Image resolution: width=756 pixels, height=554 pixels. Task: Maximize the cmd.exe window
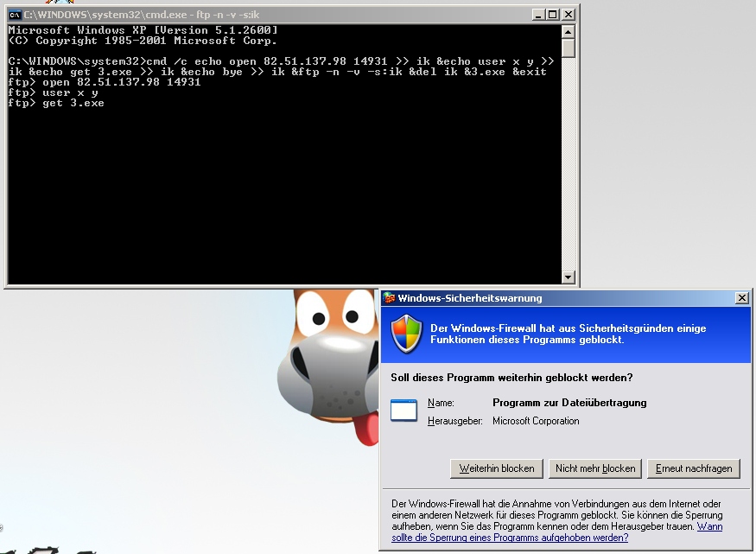(553, 15)
